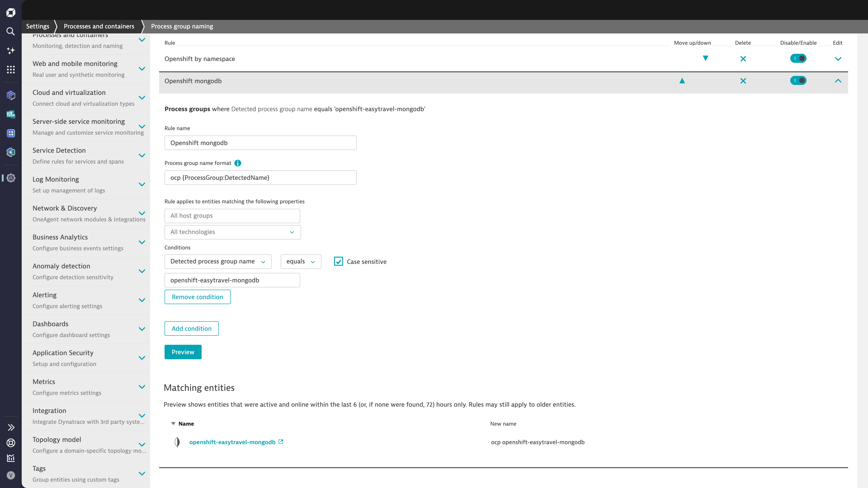The image size is (868, 488).
Task: Open Tags settings section
Action: [86, 474]
